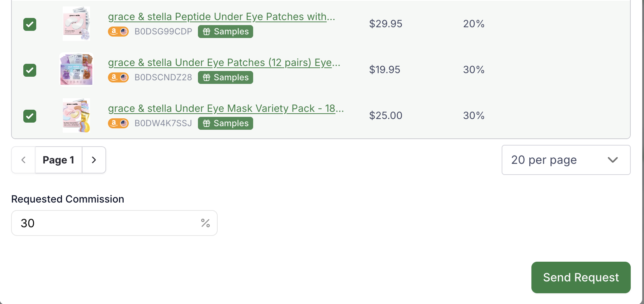Screen dimensions: 644x304
Task: Open the grace & stella Peptide Under Eye Patches link
Action: point(221,16)
